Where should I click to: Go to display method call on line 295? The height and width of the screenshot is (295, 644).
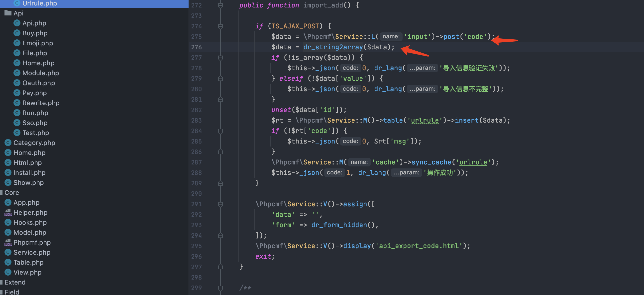357,246
